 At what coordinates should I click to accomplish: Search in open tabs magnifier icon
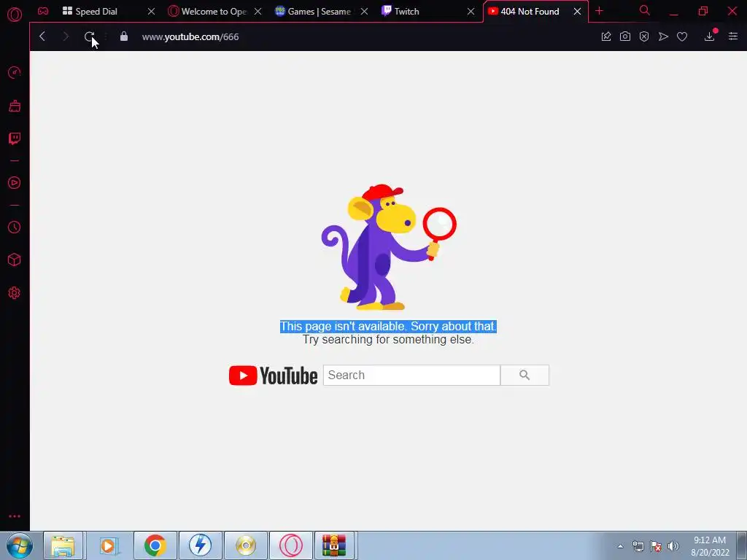(x=645, y=10)
